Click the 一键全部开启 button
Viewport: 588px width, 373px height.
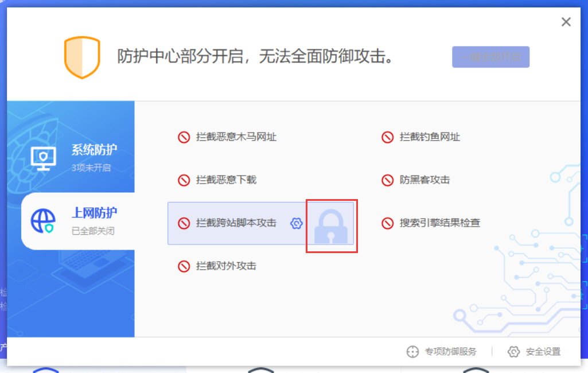[x=490, y=57]
